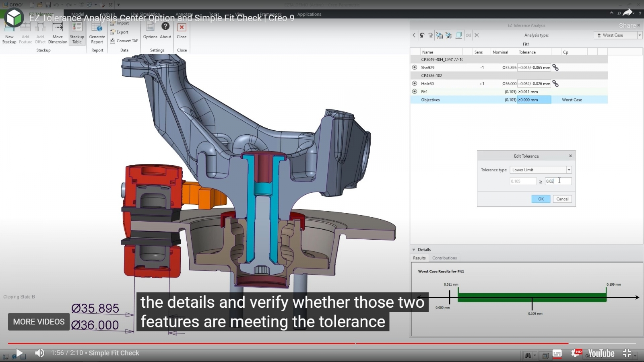The height and width of the screenshot is (362, 644).
Task: Click the link icon beside Shaft29 tolerance
Action: [x=555, y=68]
